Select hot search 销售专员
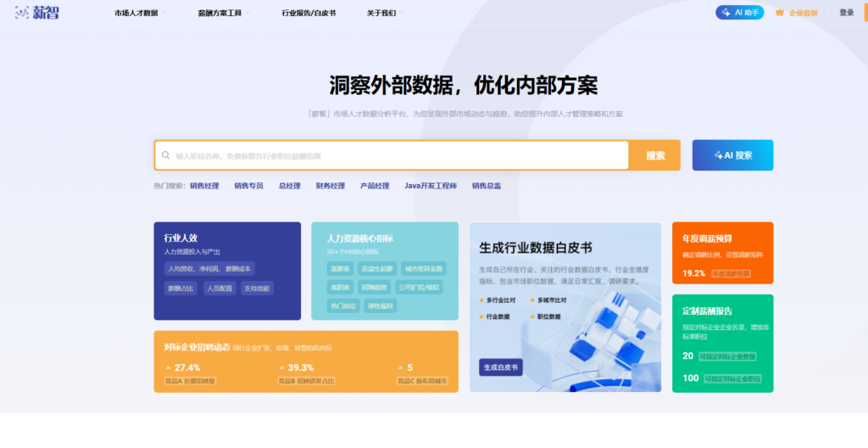 [x=248, y=186]
